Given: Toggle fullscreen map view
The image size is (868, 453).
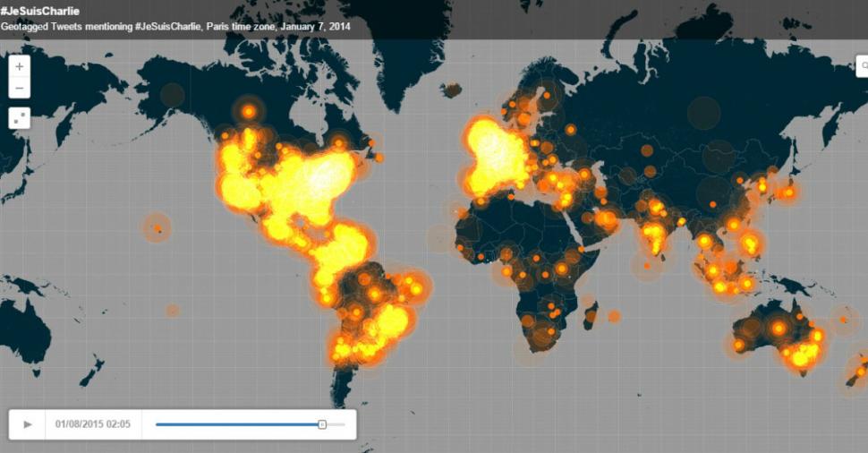Looking at the screenshot, I should tap(20, 117).
